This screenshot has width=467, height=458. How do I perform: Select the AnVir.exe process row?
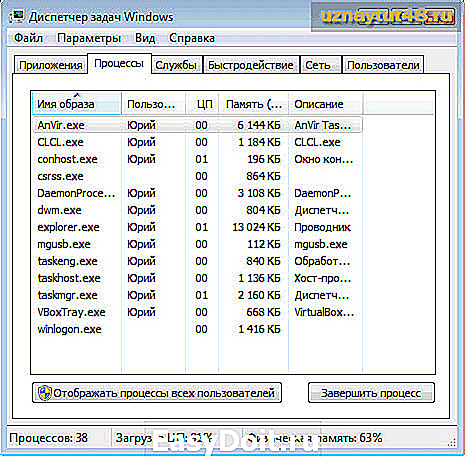pyautogui.click(x=197, y=125)
